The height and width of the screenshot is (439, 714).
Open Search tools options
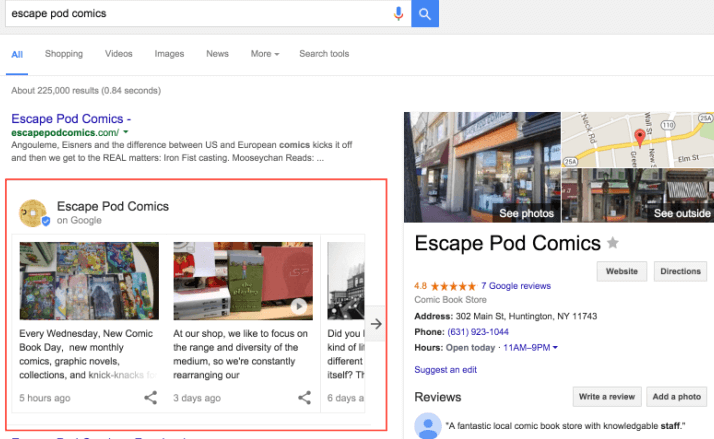click(x=324, y=54)
